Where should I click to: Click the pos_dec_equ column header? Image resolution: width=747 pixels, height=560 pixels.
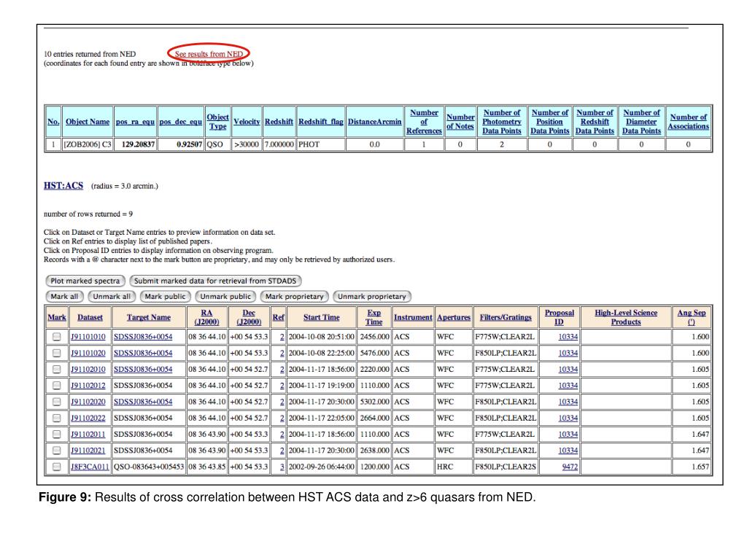click(181, 122)
